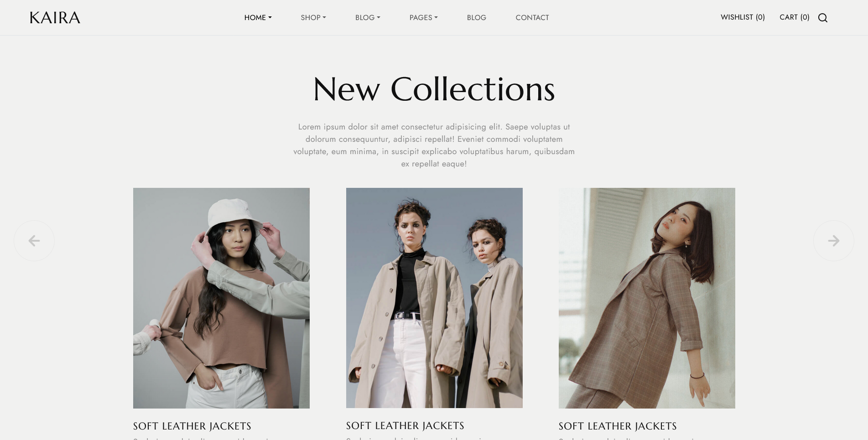This screenshot has height=440, width=868.
Task: Click first Soft Leather Jackets title
Action: pyautogui.click(x=192, y=426)
